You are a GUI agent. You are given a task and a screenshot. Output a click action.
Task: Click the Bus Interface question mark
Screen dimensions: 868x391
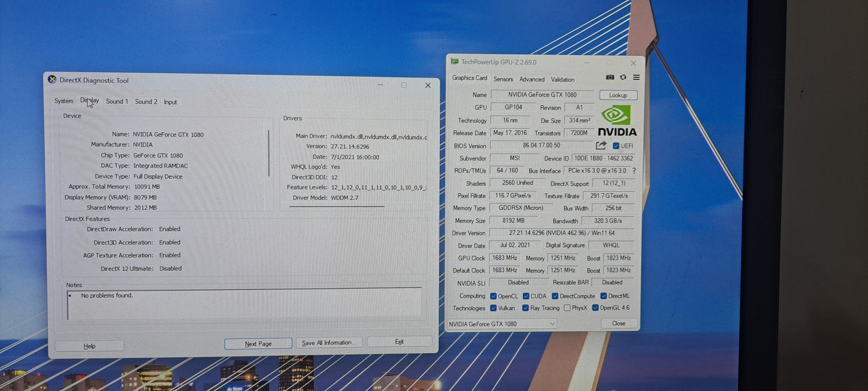pyautogui.click(x=634, y=171)
